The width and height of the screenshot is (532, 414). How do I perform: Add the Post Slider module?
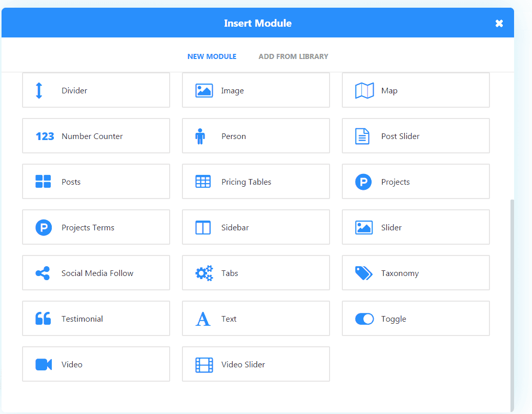pos(416,136)
